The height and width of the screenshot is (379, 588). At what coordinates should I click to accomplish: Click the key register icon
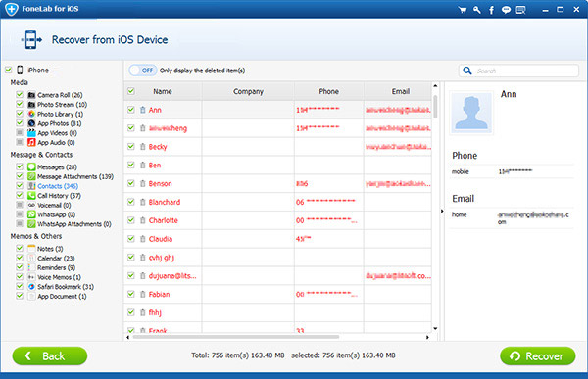point(476,10)
